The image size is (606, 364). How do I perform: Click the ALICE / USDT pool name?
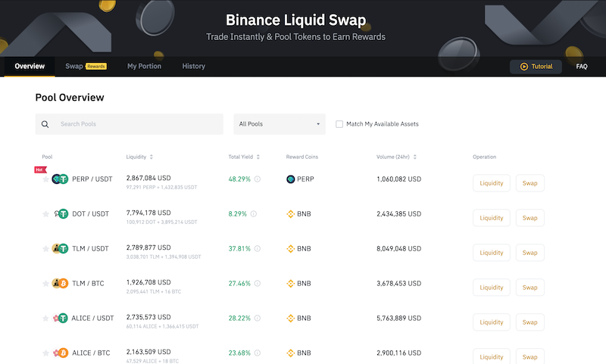tap(92, 318)
